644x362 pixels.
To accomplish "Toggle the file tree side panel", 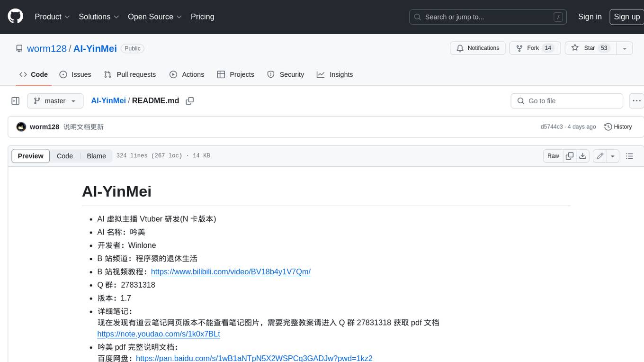I will coord(15,101).
